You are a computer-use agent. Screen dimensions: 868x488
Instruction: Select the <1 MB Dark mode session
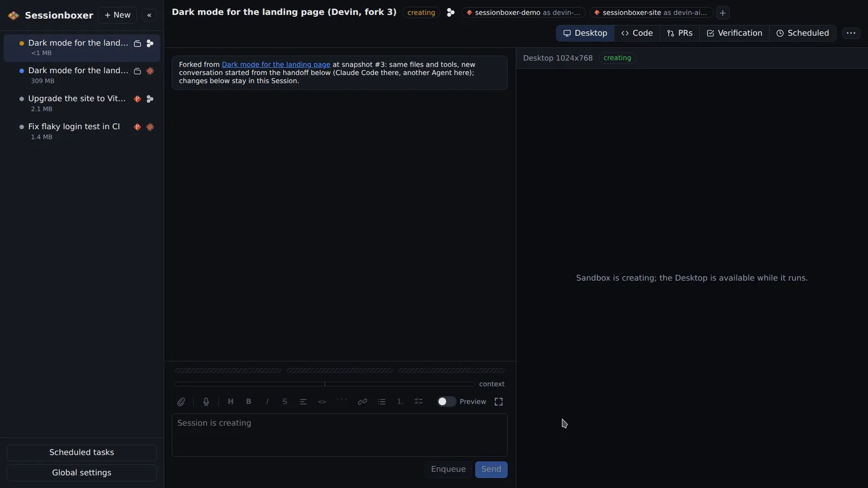point(81,48)
